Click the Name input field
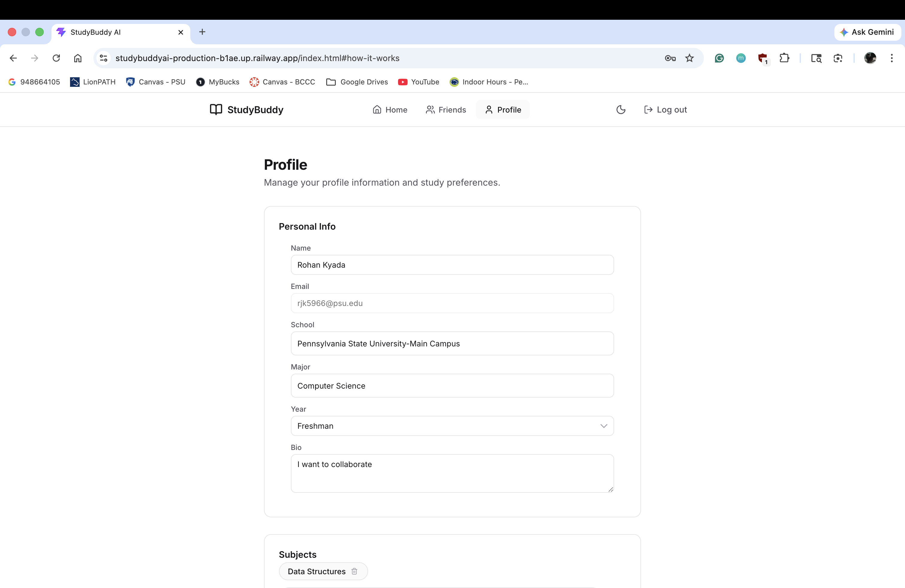 point(452,265)
